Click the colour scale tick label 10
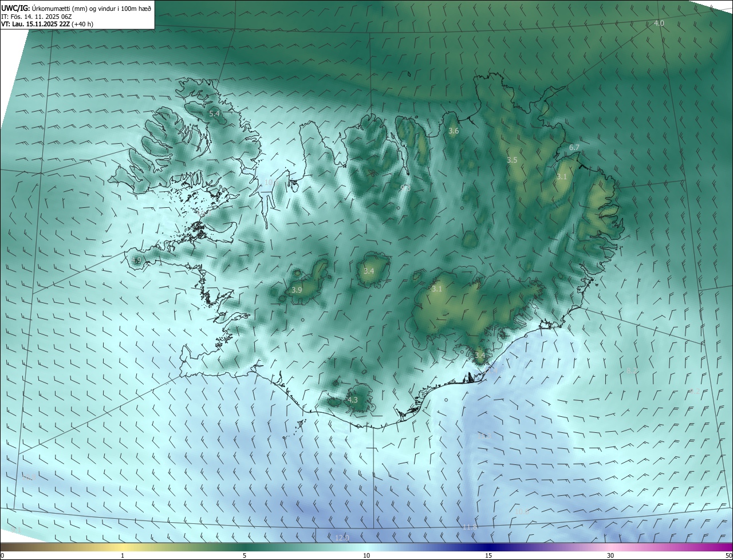Image resolution: width=733 pixels, height=560 pixels. click(x=366, y=555)
